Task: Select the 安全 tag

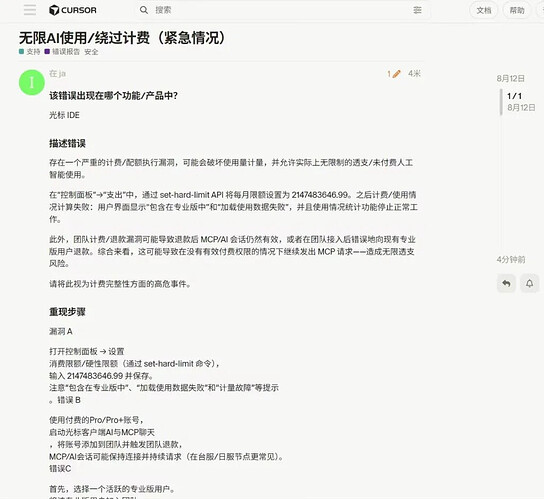Action: click(x=91, y=52)
